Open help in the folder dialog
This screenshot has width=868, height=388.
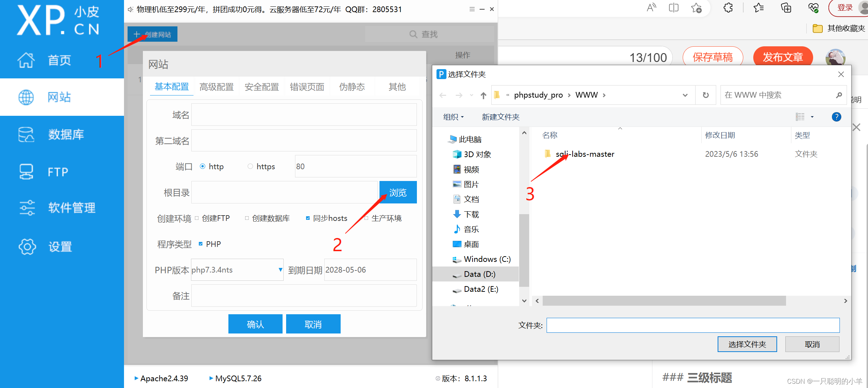point(836,117)
